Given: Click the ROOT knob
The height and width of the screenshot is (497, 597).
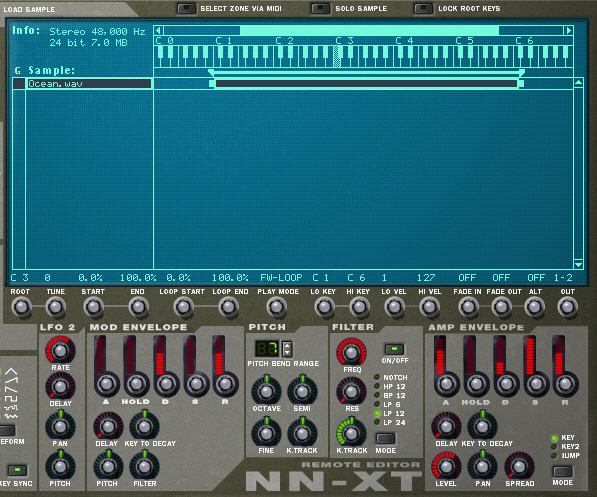Looking at the screenshot, I should click(x=21, y=307).
